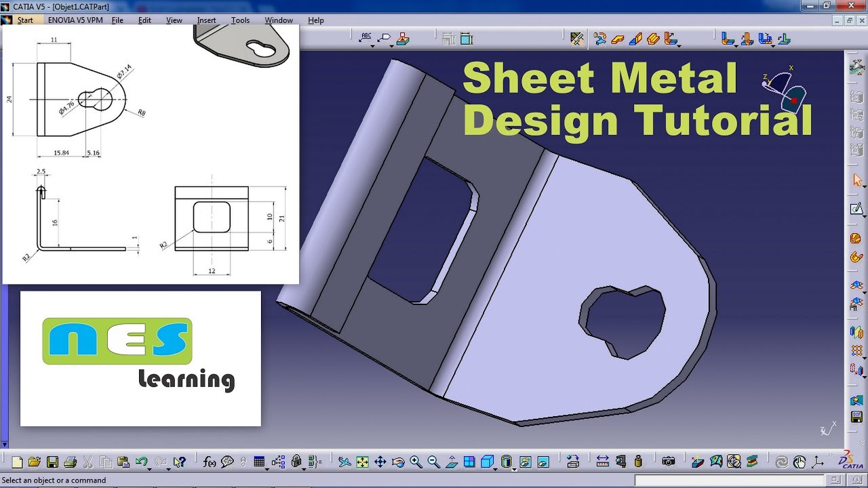
Task: Open the Start menu
Action: click(25, 20)
